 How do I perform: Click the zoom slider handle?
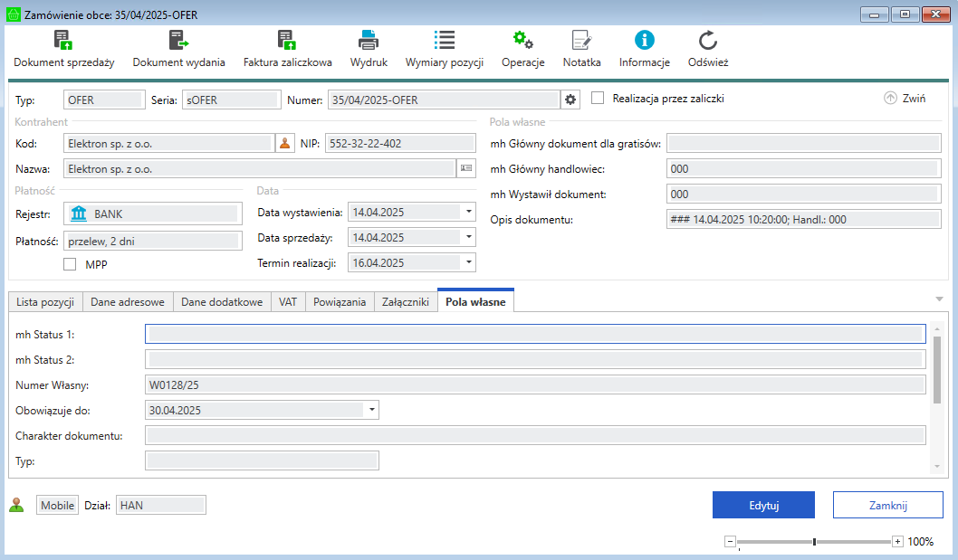(x=814, y=542)
